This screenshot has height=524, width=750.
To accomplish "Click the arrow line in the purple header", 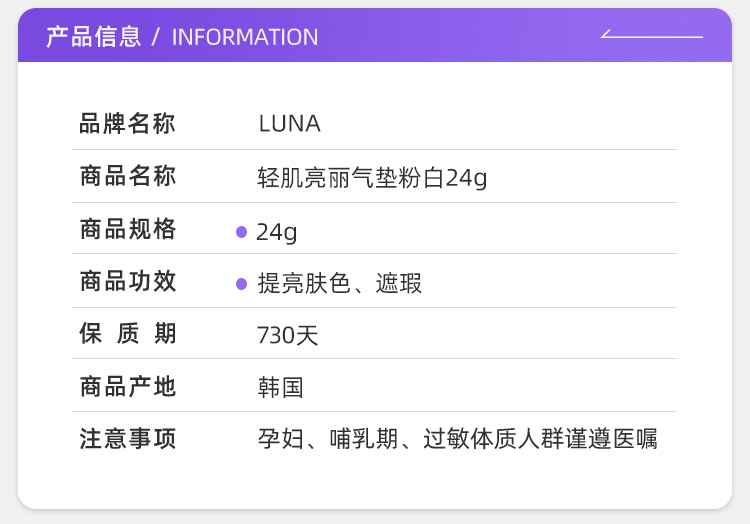I will click(652, 36).
